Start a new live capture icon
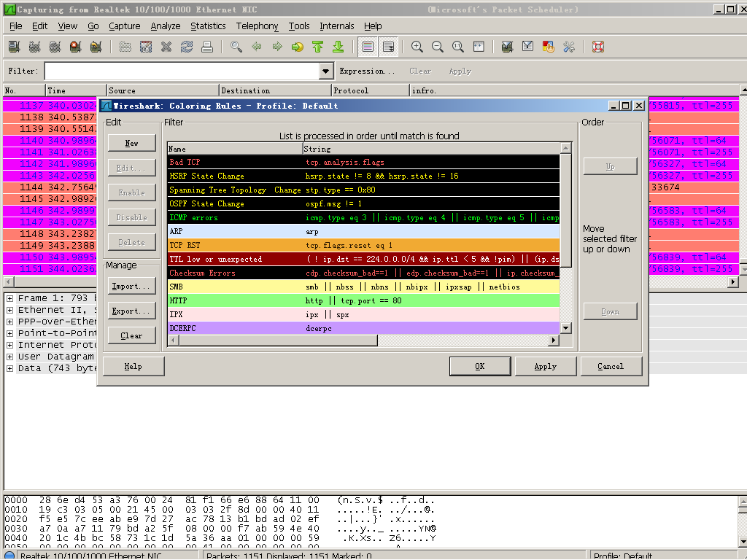This screenshot has height=560, width=747. tap(55, 47)
